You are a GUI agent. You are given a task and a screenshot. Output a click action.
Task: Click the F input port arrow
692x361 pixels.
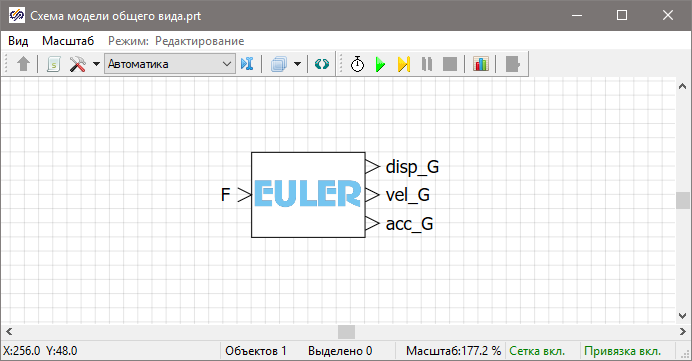(244, 195)
